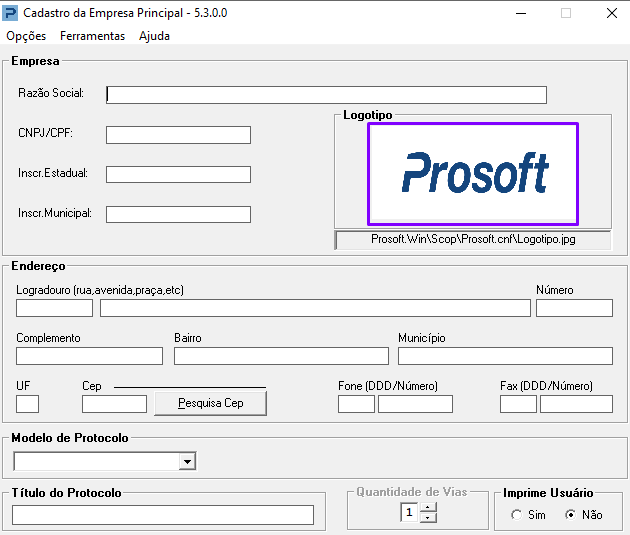Focus the UF state field
Viewport: 630px width, 535px height.
tap(27, 404)
